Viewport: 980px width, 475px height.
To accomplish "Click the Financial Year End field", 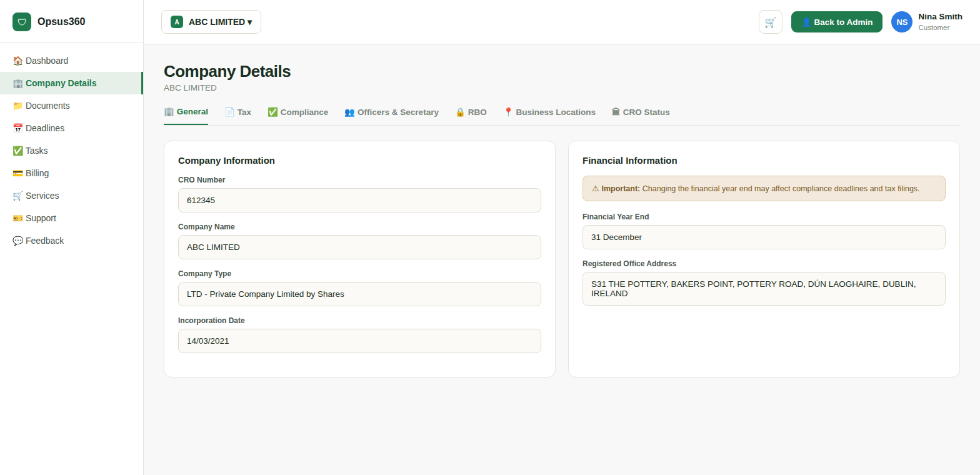I will click(x=764, y=237).
